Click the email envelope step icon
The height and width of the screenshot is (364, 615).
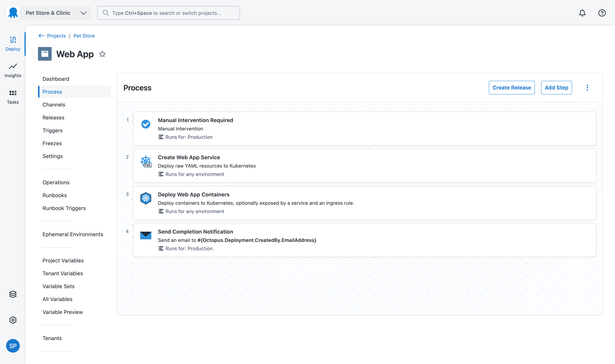(146, 235)
